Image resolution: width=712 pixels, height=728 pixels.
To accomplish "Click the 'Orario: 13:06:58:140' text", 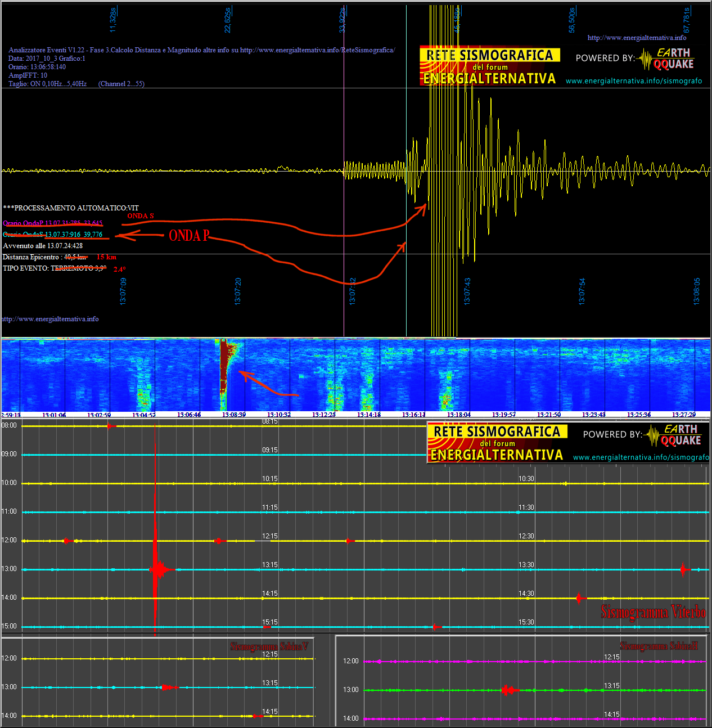I will pos(37,67).
